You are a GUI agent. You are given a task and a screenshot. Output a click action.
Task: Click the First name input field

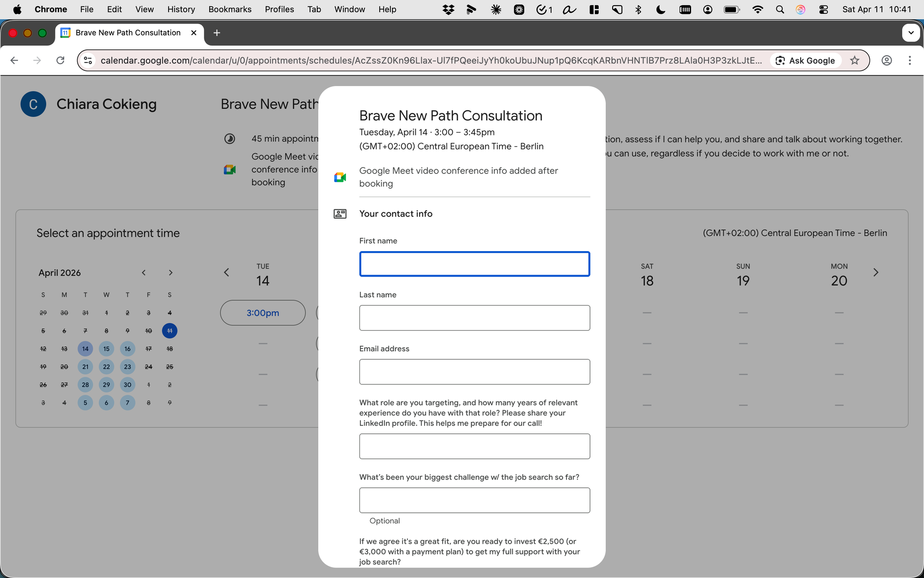tap(474, 264)
